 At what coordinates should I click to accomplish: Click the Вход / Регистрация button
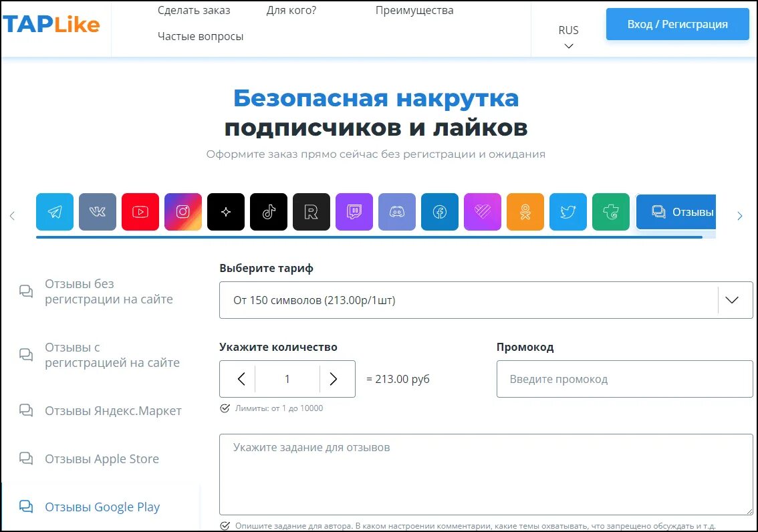coord(677,24)
